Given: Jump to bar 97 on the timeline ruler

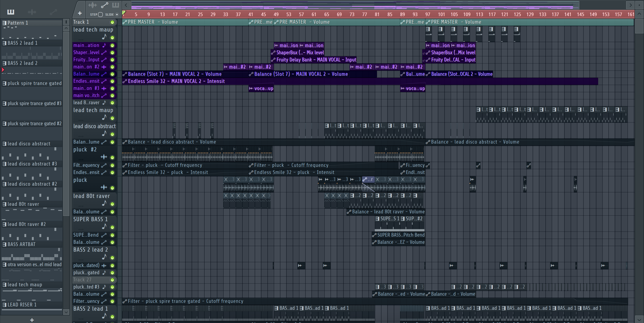Looking at the screenshot, I should (428, 15).
